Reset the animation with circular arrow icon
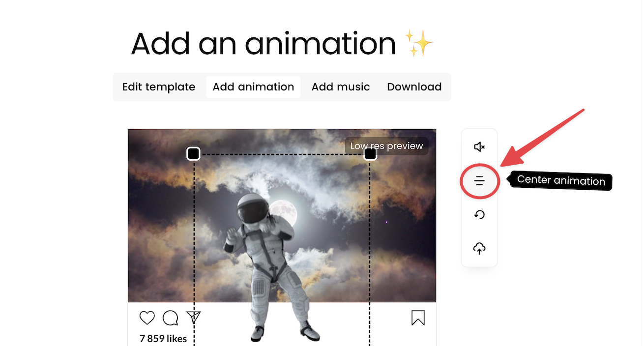Screen dimensions: 644x346 (x=479, y=215)
